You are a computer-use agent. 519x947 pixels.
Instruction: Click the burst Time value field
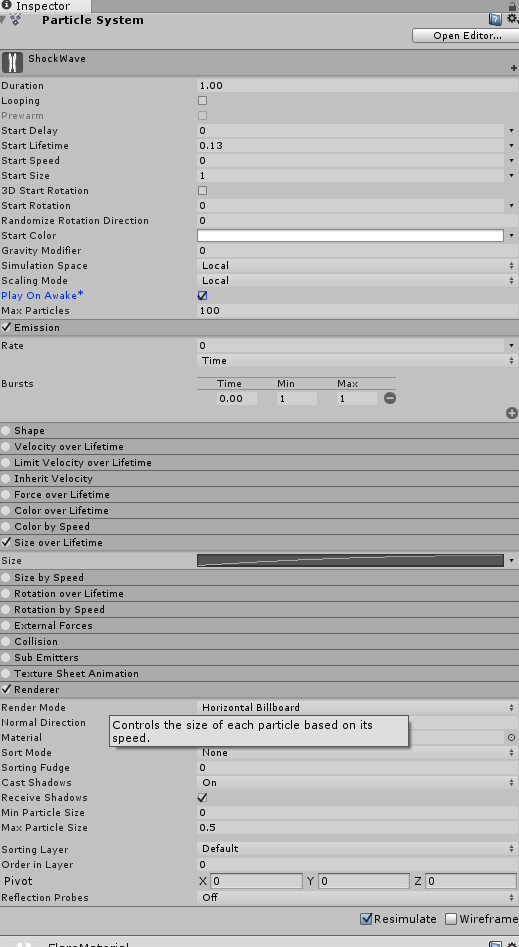point(237,399)
